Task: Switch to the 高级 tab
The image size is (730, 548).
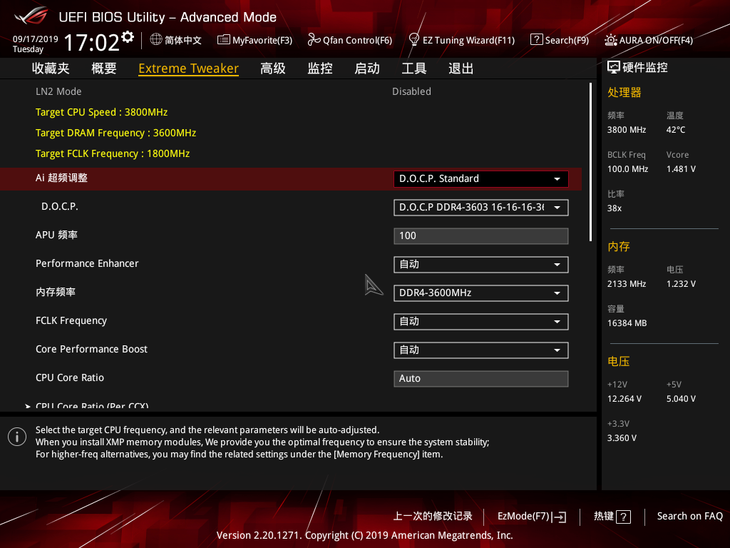Action: tap(273, 68)
